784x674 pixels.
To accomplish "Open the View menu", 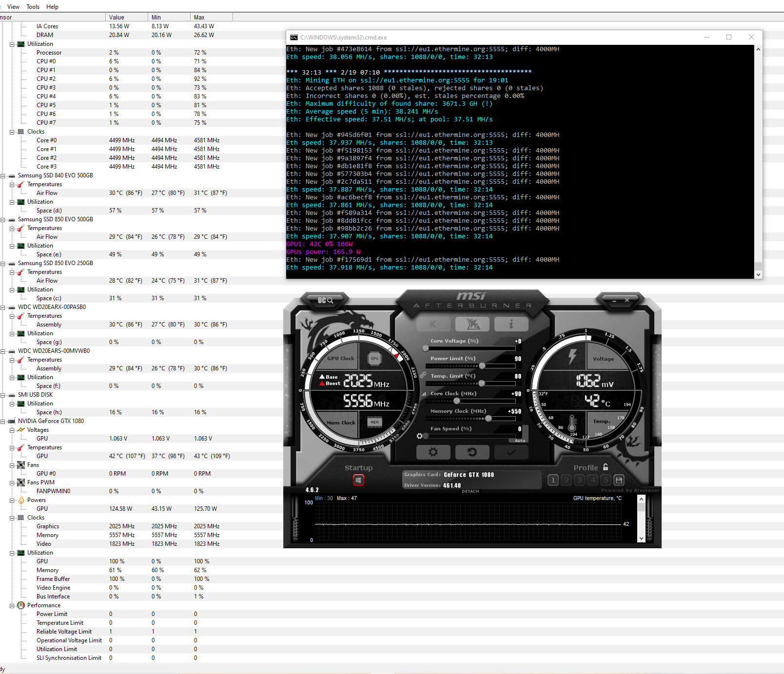I will (13, 7).
